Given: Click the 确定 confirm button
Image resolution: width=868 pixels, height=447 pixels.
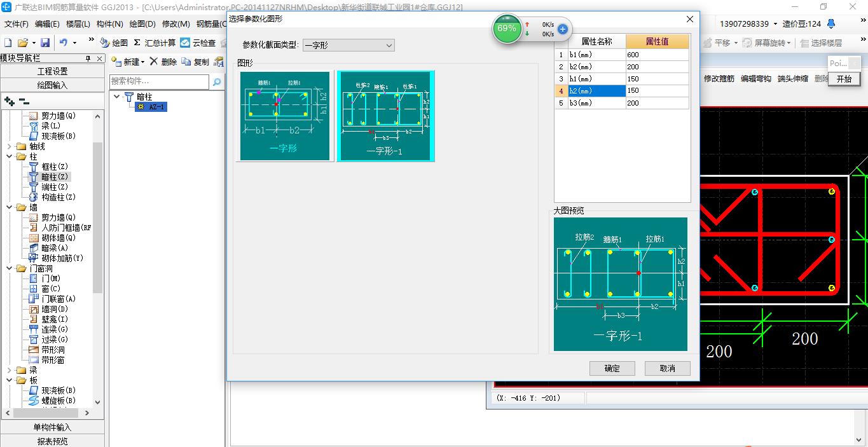Looking at the screenshot, I should (x=612, y=368).
